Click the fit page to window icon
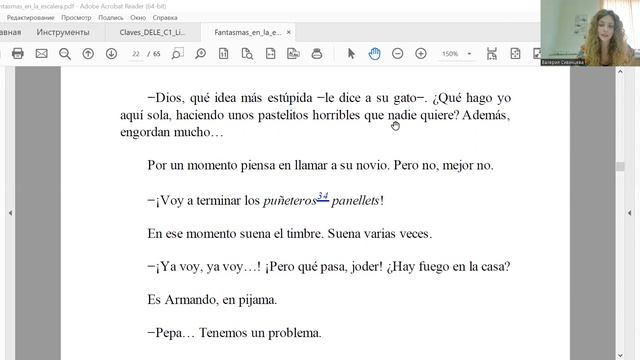Screen dimensions: 640x360 (x=515, y=53)
